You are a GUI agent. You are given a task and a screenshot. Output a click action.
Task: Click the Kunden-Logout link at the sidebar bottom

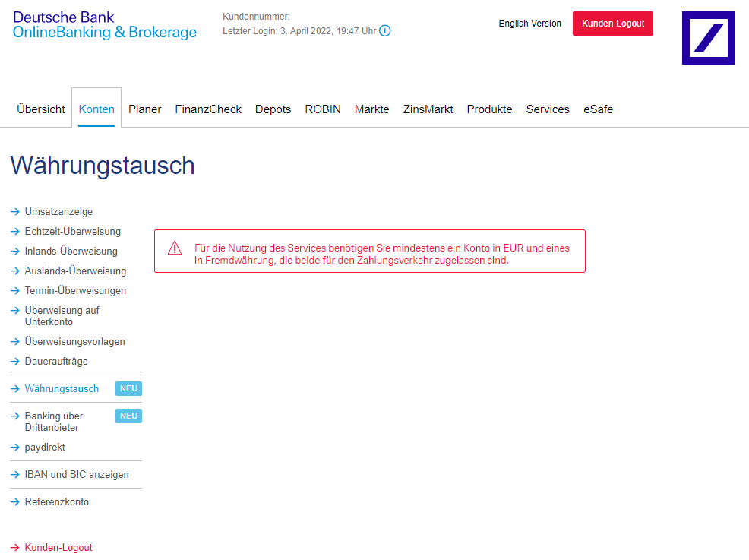[x=58, y=548]
